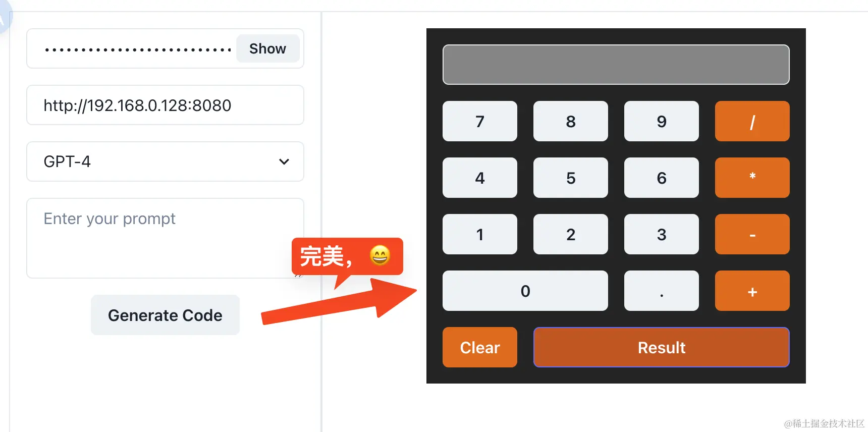Expand model list via chevron arrow
The width and height of the screenshot is (868, 432).
(x=284, y=161)
